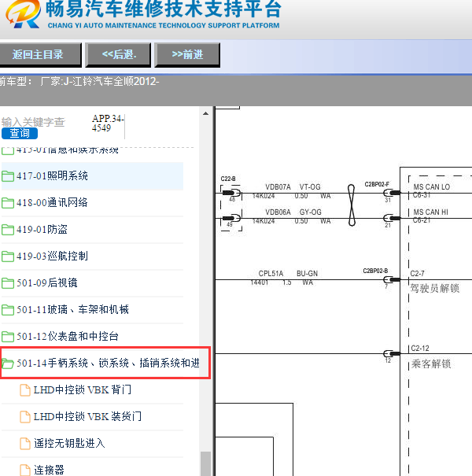Click the sidebar scroll-up arrow
472x476 pixels.
tap(205, 113)
